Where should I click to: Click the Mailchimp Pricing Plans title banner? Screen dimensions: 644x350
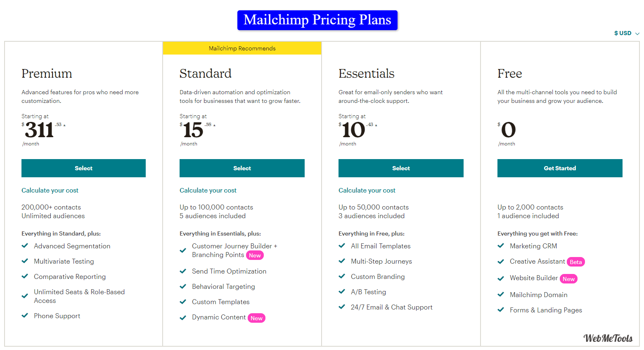(x=317, y=20)
